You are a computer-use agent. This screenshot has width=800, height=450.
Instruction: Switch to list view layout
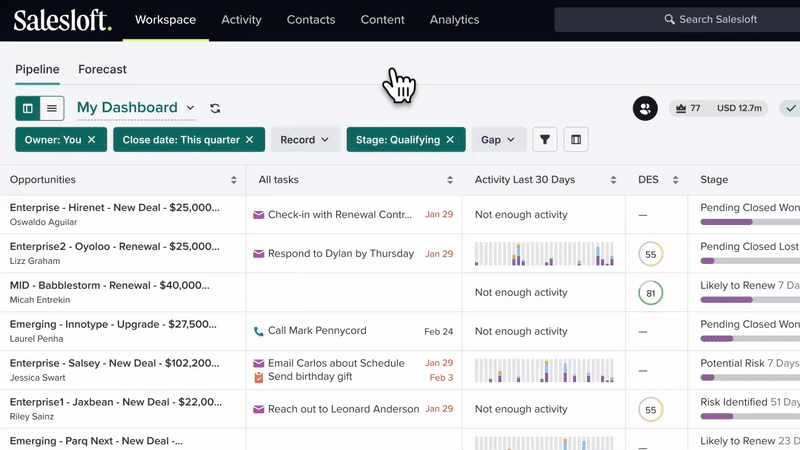click(52, 108)
